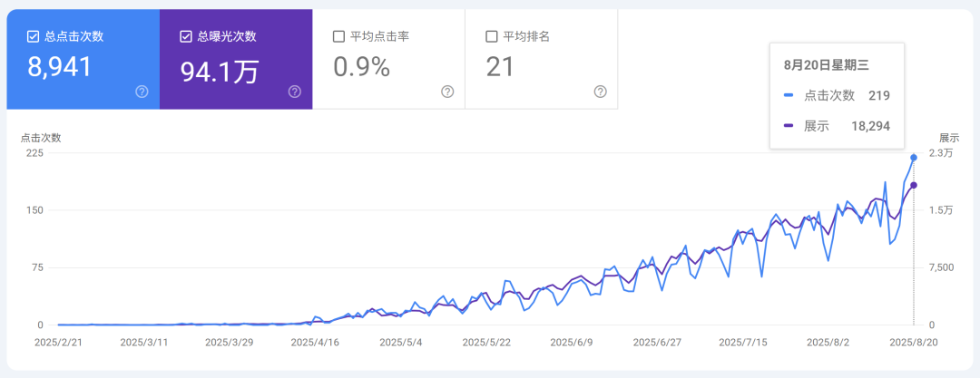
Task: Uncheck the 总曝光次数 checkbox
Action: coord(186,37)
